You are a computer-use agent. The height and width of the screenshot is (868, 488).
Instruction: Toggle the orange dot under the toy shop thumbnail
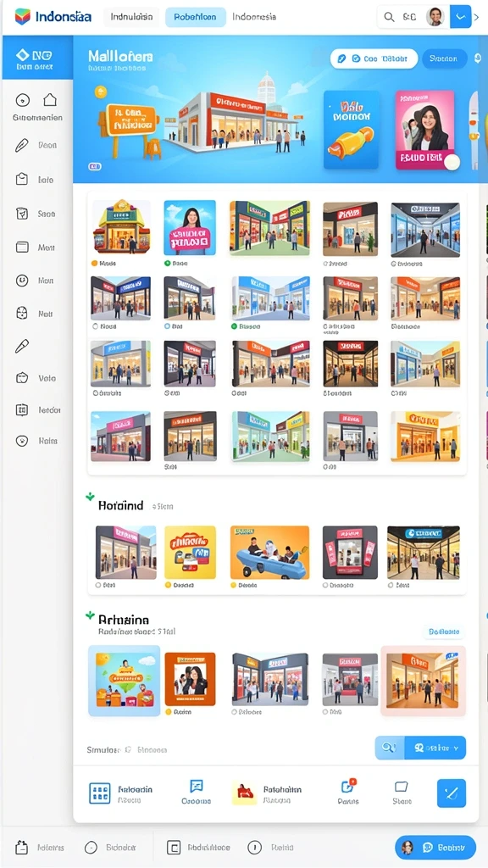94,264
